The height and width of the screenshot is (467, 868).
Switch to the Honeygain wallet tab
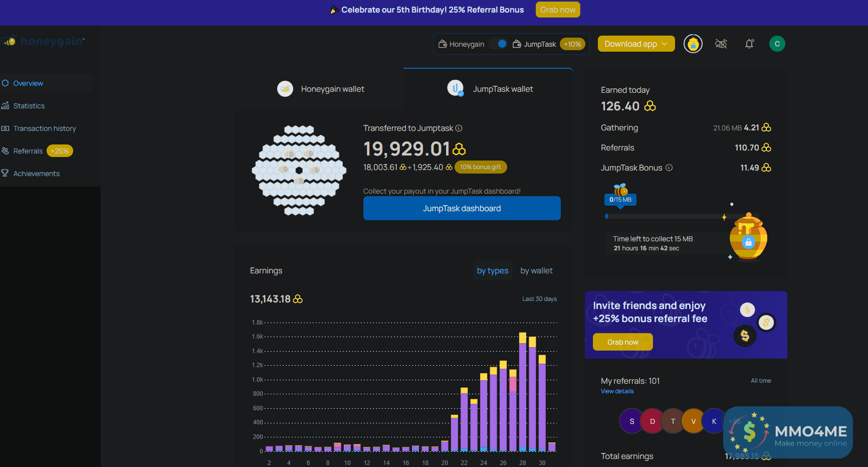(320, 89)
